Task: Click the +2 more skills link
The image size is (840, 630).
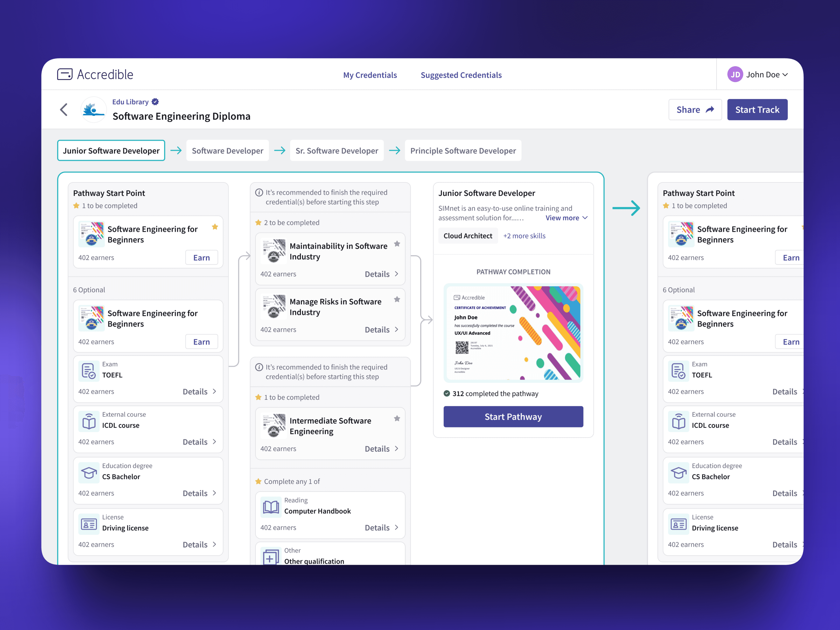Action: pos(524,235)
